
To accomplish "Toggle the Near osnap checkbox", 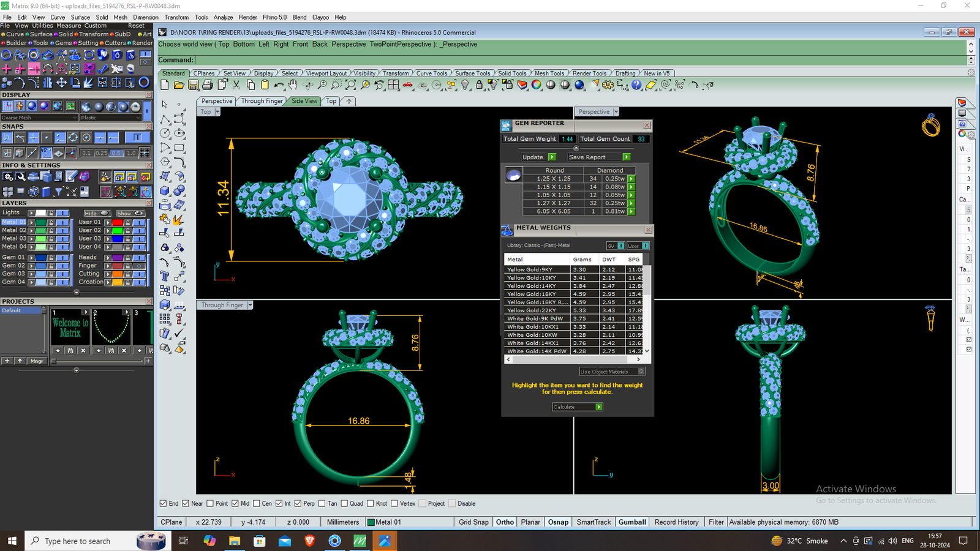I will (186, 503).
